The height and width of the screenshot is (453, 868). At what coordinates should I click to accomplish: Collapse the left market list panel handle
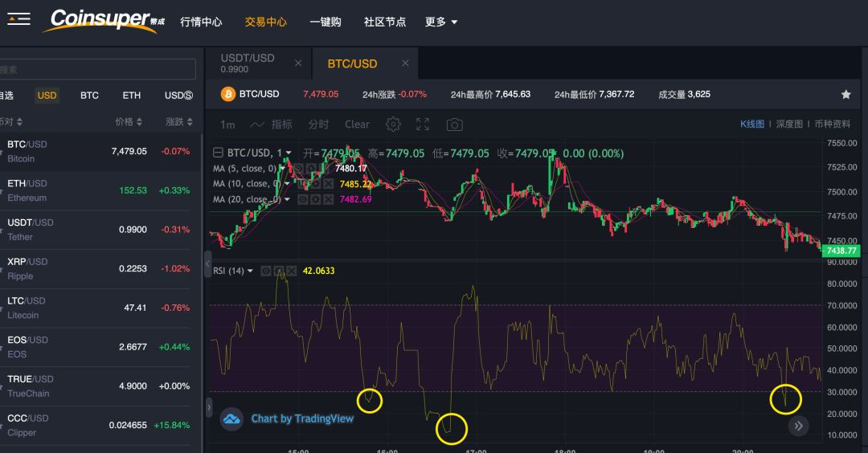click(207, 263)
